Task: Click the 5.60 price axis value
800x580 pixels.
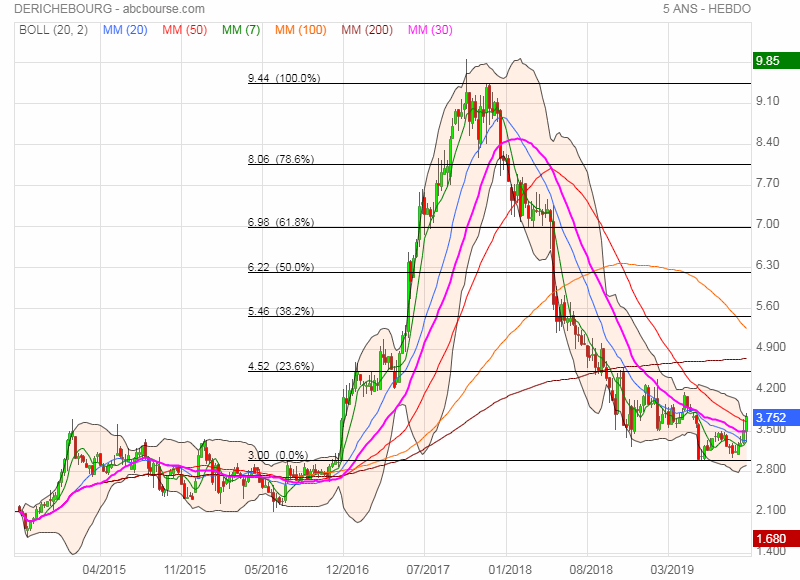Action: (x=768, y=306)
